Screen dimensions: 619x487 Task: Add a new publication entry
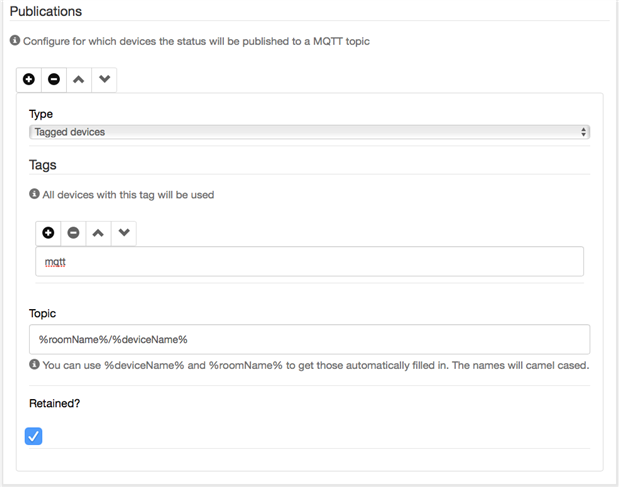(29, 79)
